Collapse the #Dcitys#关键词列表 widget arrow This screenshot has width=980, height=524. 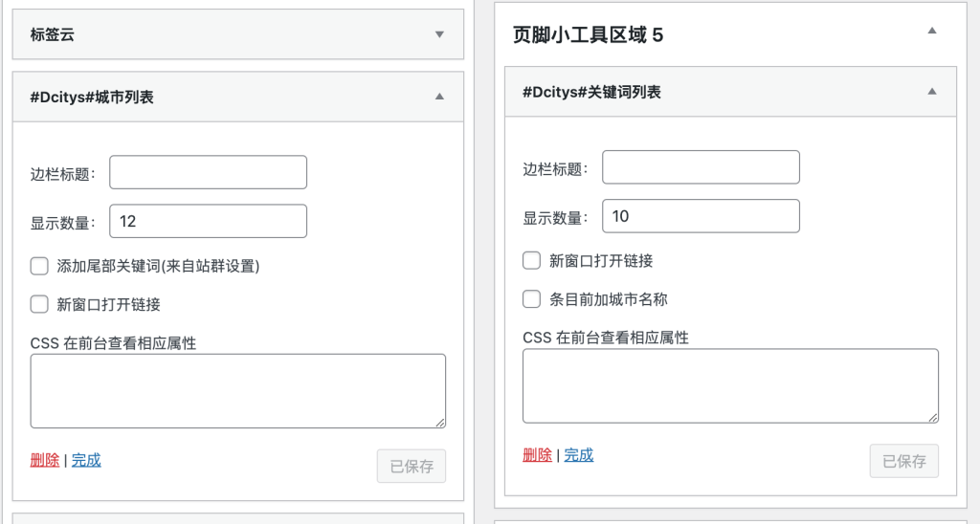[x=931, y=92]
